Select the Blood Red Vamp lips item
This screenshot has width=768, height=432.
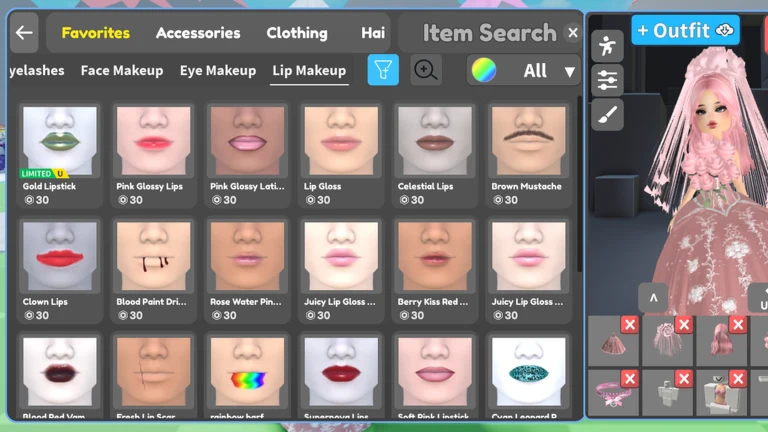click(x=60, y=376)
